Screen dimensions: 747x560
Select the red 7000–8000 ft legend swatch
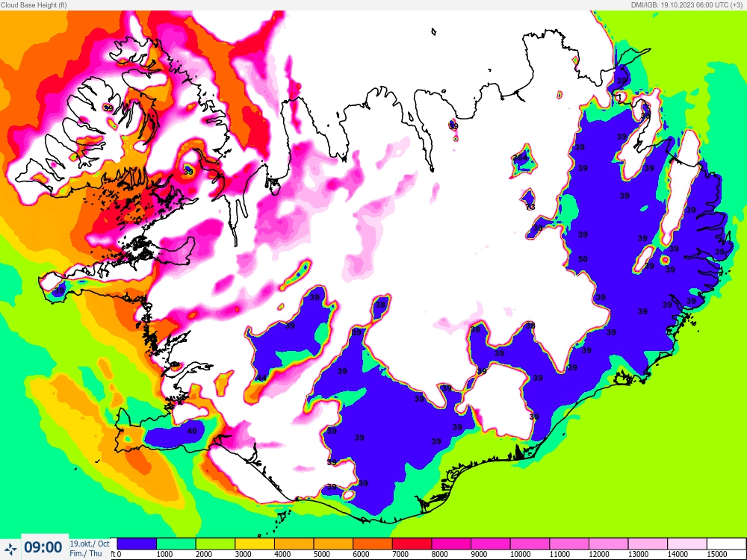click(x=412, y=544)
